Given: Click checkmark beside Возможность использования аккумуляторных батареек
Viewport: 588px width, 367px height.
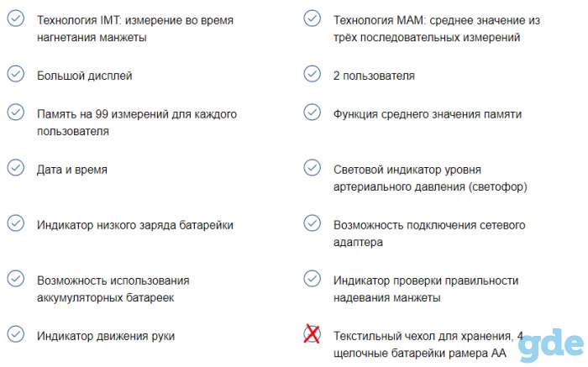Looking at the screenshot, I should (16, 279).
